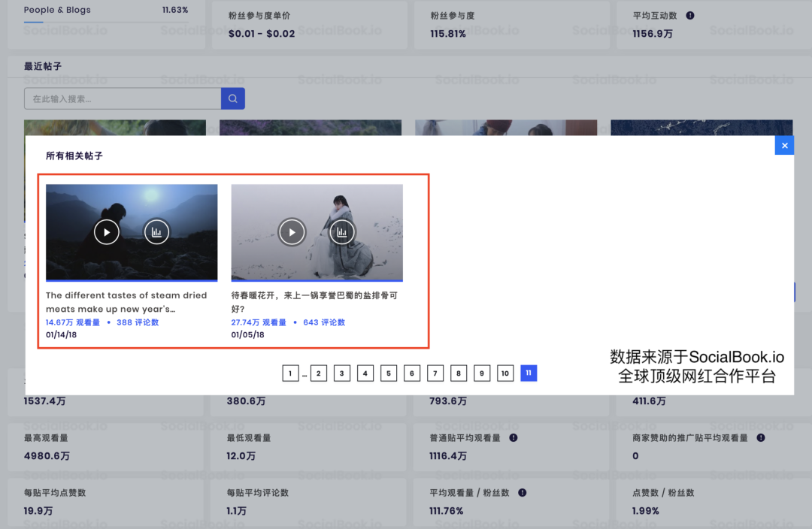Play the steam dried meats video
The image size is (812, 529).
point(106,232)
